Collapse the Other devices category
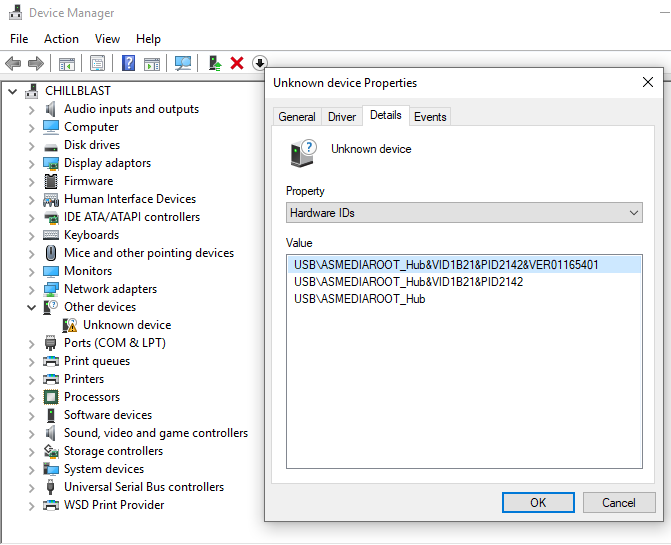The height and width of the screenshot is (545, 671). (31, 307)
